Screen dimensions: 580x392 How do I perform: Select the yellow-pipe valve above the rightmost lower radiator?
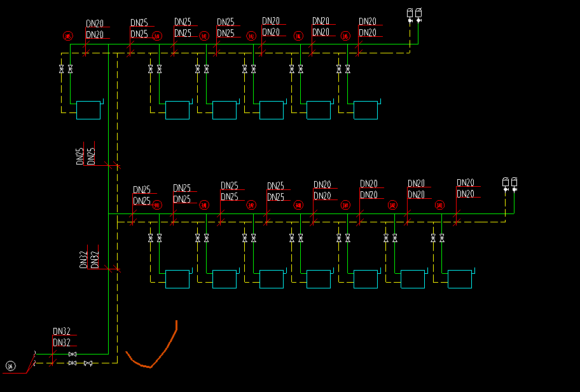coord(433,238)
